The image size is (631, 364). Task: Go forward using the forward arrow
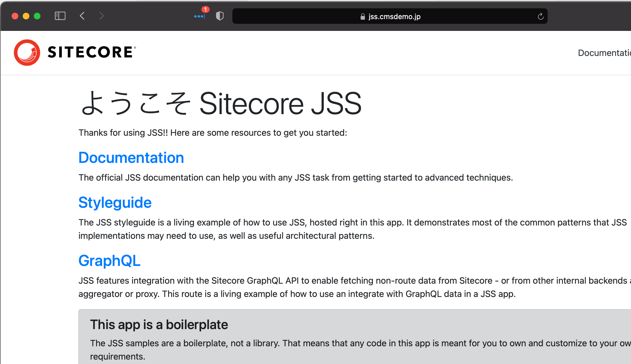click(x=101, y=16)
